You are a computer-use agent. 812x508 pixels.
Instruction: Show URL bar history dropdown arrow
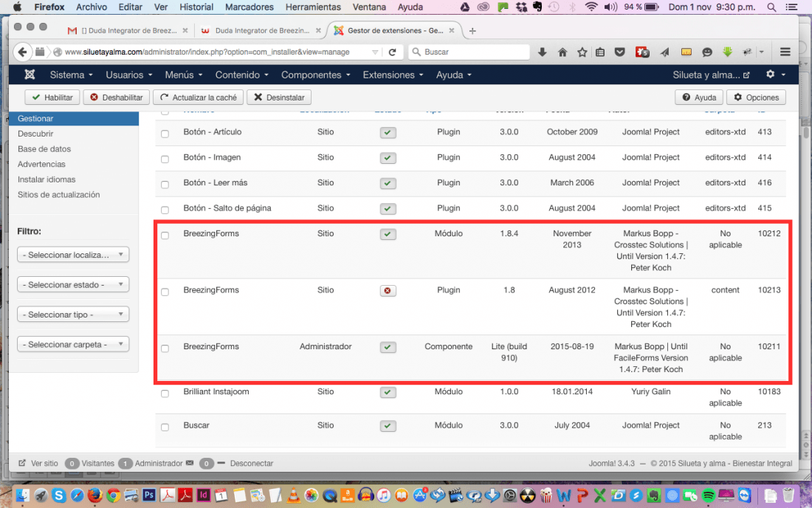(375, 52)
